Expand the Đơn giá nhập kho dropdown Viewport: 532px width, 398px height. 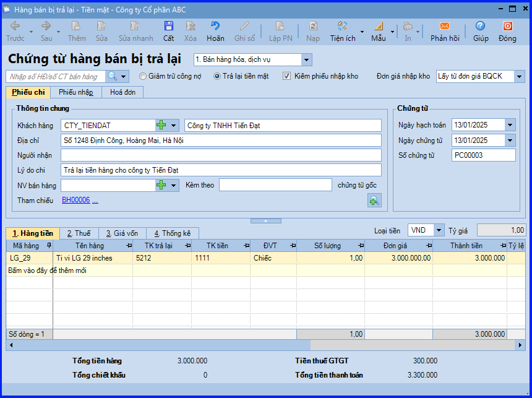519,76
